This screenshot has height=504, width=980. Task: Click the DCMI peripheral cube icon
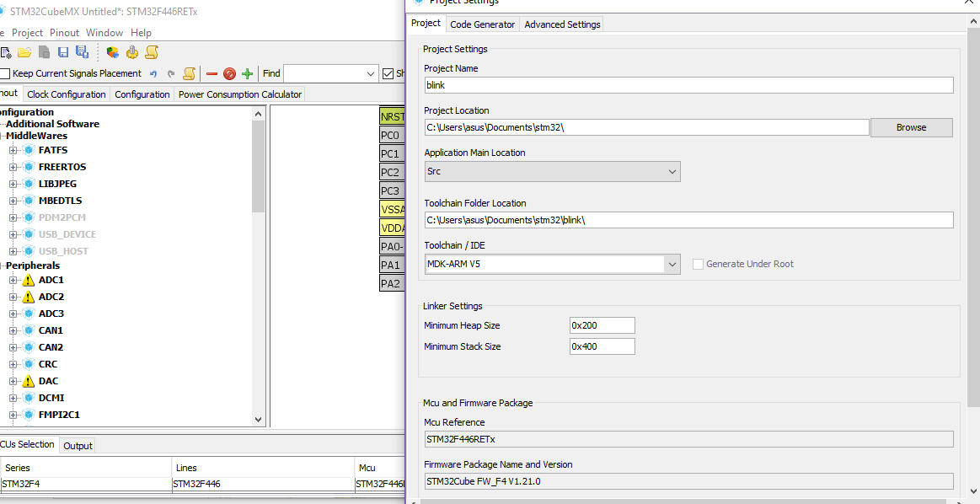pyautogui.click(x=28, y=398)
